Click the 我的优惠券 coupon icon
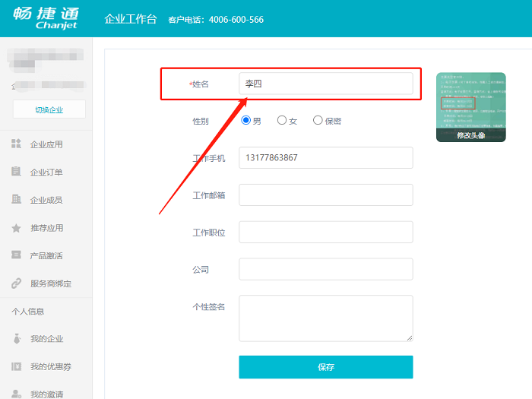532x399 pixels. tap(16, 366)
